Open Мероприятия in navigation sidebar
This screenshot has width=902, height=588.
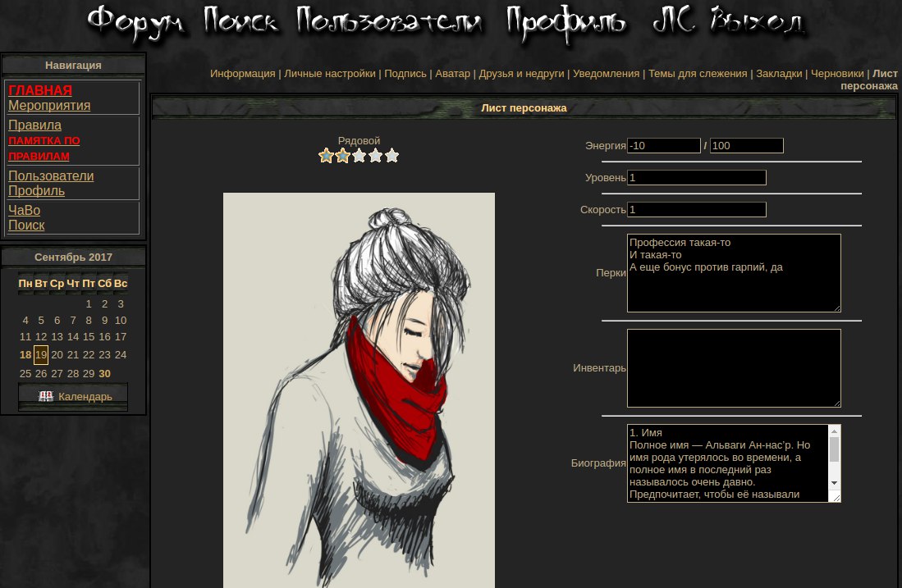49,105
